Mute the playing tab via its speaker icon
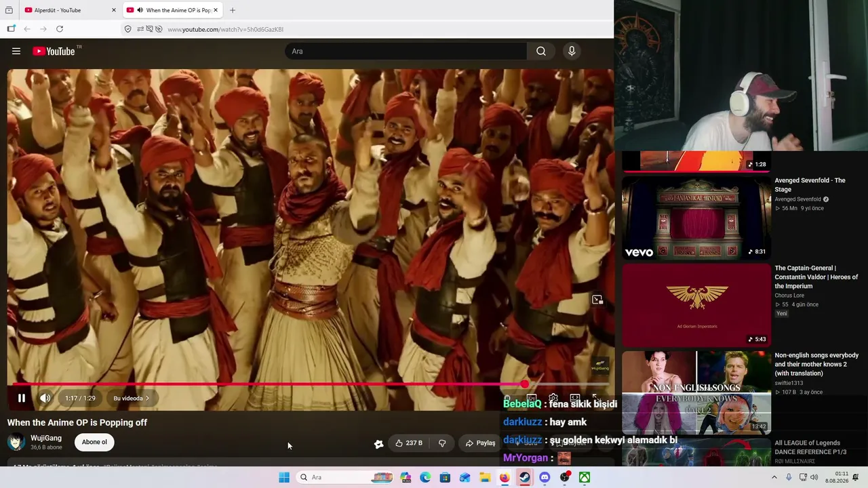 click(x=140, y=10)
